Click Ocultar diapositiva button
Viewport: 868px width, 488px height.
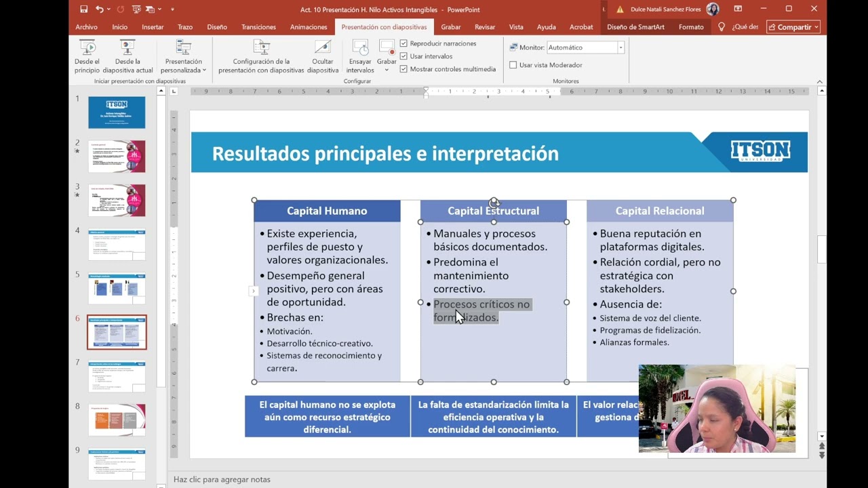click(x=323, y=56)
